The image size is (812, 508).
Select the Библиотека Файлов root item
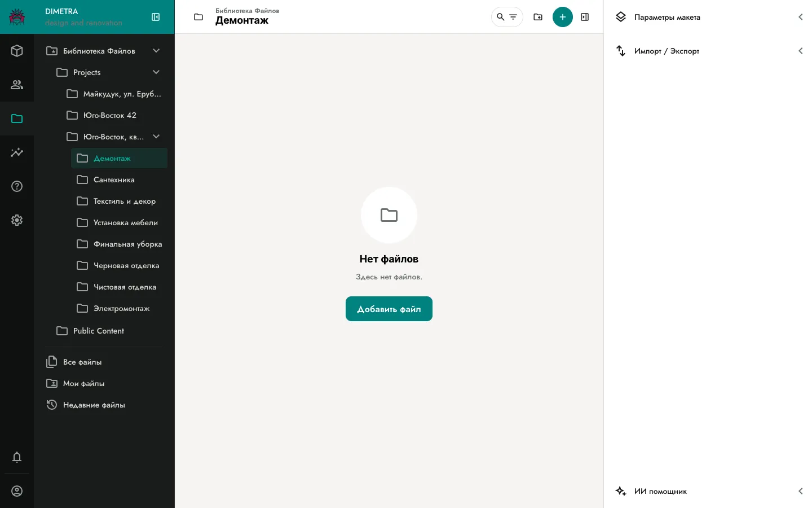pyautogui.click(x=104, y=51)
